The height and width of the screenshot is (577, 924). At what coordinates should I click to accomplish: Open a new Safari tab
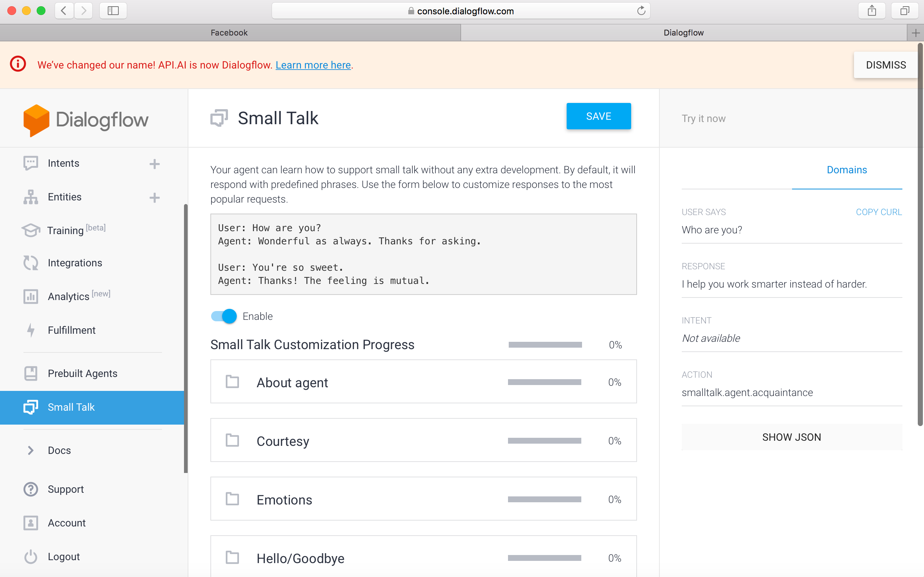(x=916, y=33)
